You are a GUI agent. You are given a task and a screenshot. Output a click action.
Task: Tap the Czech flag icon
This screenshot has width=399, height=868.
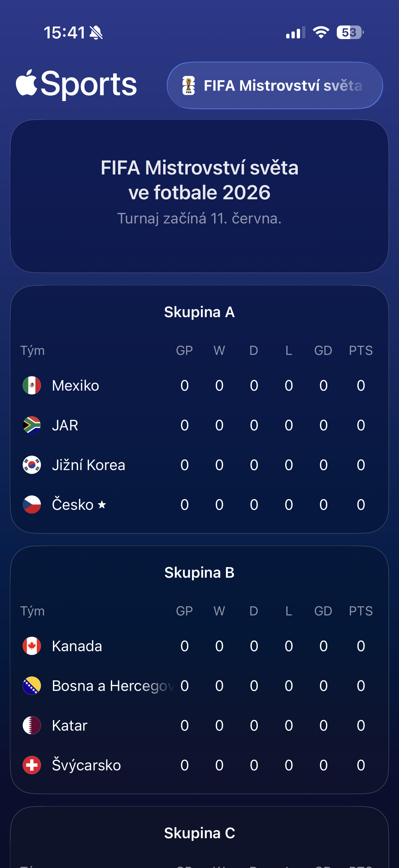tap(32, 505)
